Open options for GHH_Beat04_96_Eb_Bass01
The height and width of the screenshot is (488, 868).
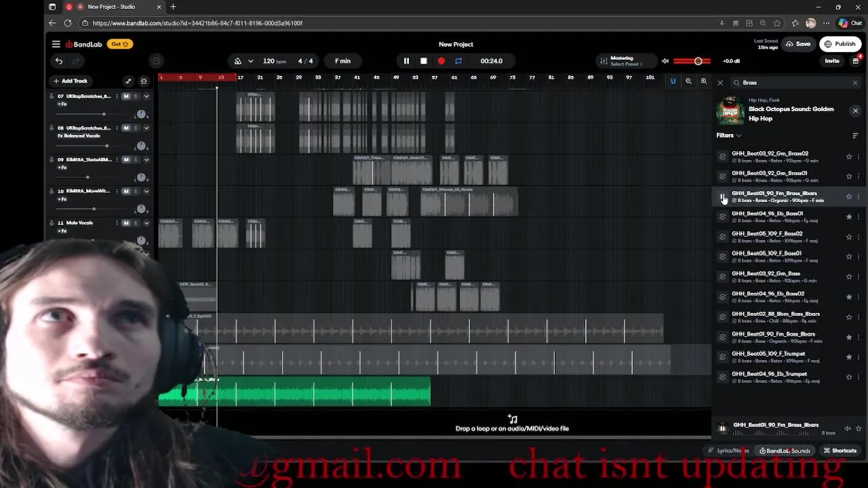tap(859, 217)
